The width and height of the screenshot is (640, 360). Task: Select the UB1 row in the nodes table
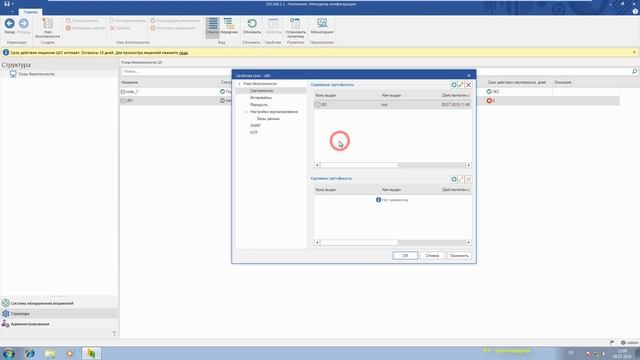pos(369,100)
